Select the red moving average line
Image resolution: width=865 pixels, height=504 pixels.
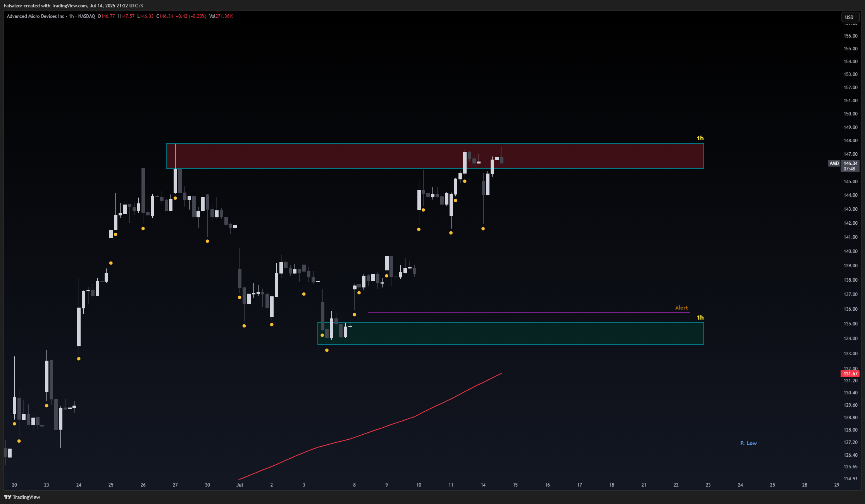(415, 416)
